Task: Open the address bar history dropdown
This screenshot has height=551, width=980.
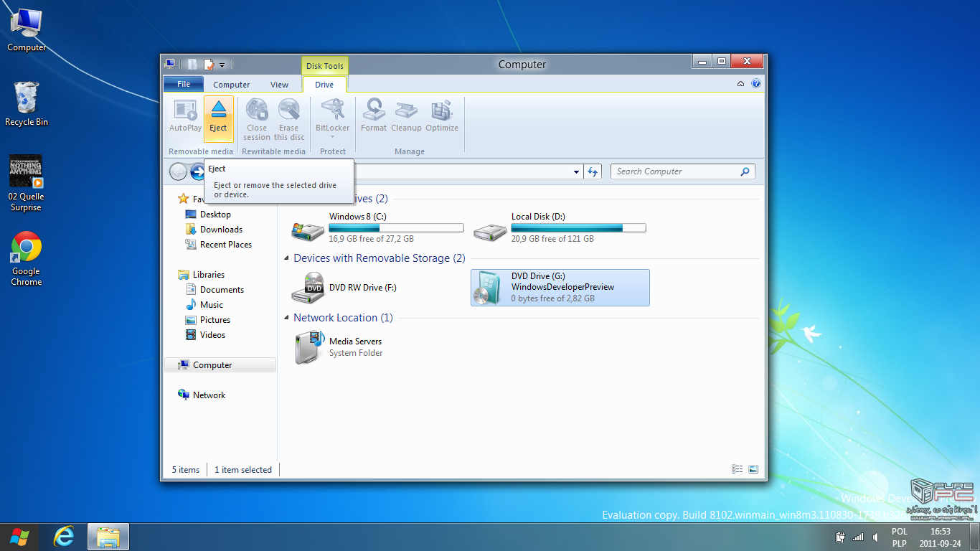Action: pyautogui.click(x=576, y=172)
